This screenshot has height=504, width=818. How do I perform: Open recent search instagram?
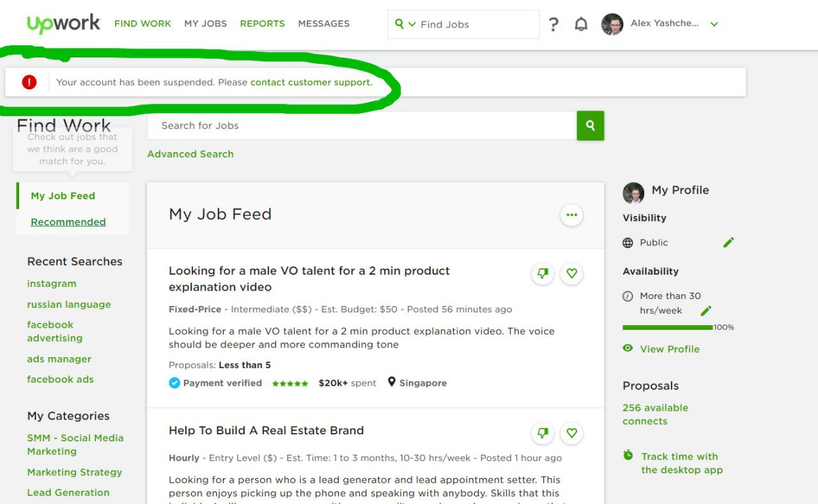[x=52, y=284]
